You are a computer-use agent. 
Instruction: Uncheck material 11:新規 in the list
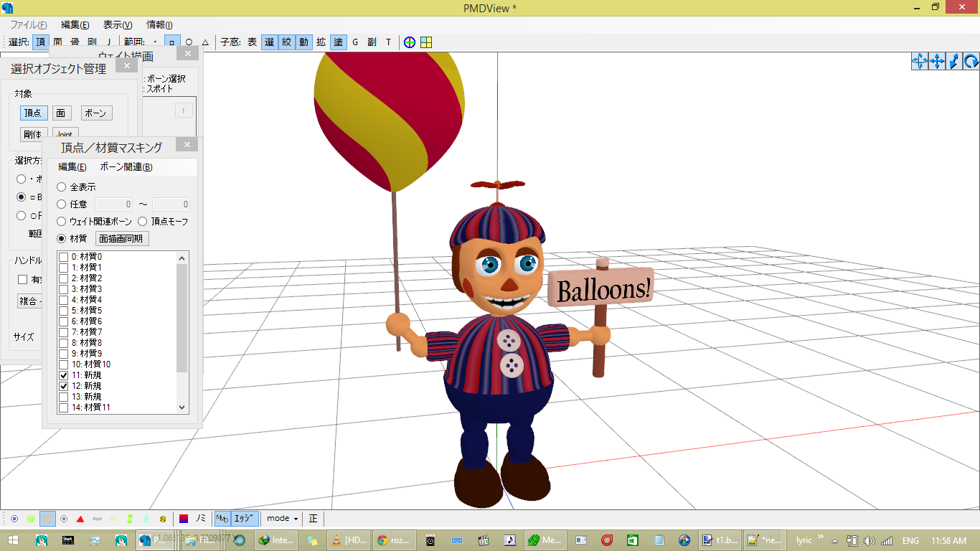[64, 375]
